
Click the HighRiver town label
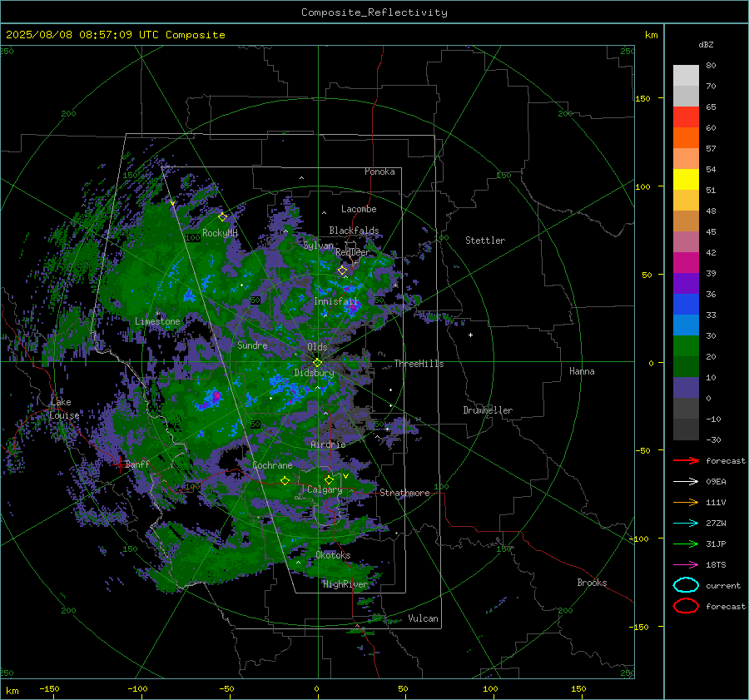tap(345, 584)
